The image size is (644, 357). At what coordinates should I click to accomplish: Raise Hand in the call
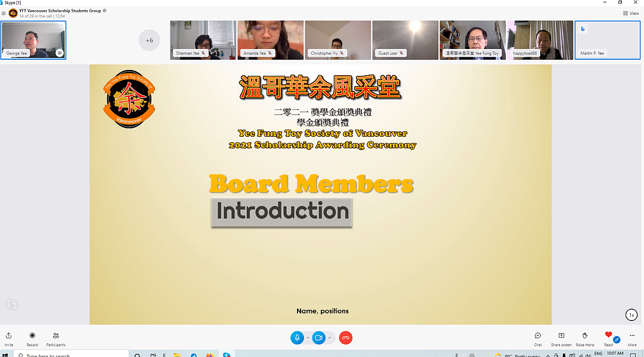pyautogui.click(x=585, y=338)
